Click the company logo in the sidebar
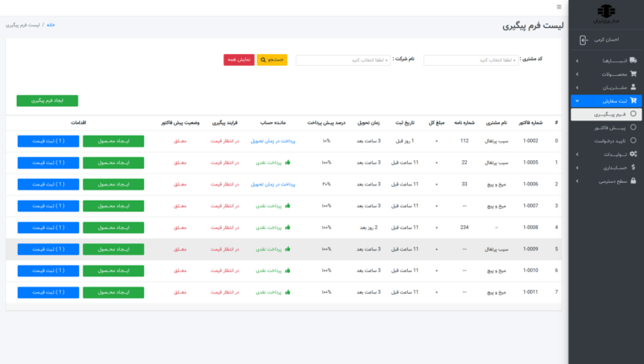Screen dimensions: 644x364 point(607,12)
